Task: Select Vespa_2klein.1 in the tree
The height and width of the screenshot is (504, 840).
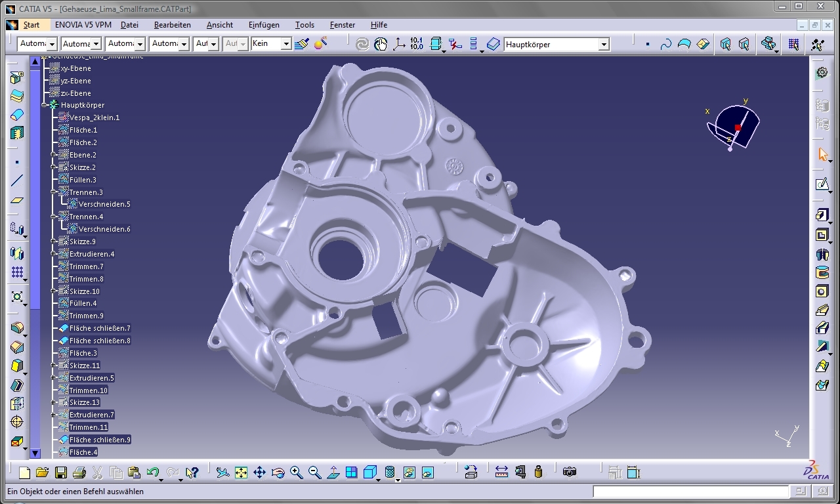Action: point(94,117)
